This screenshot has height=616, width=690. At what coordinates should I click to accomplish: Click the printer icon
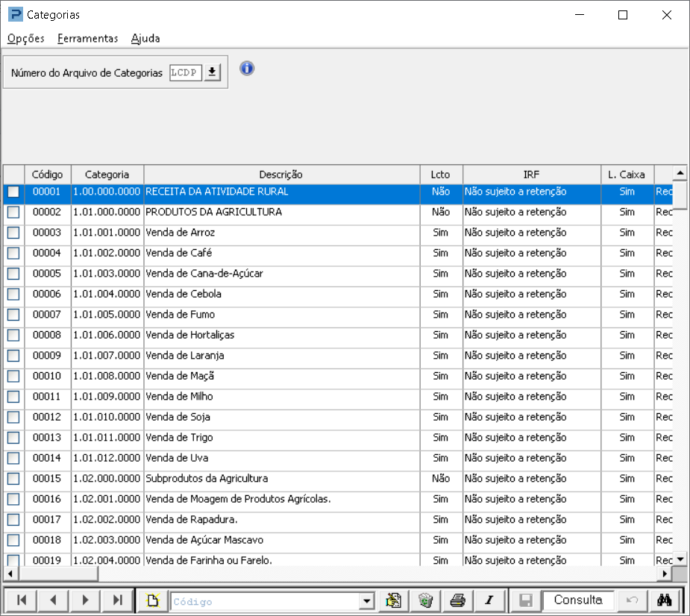click(x=458, y=600)
